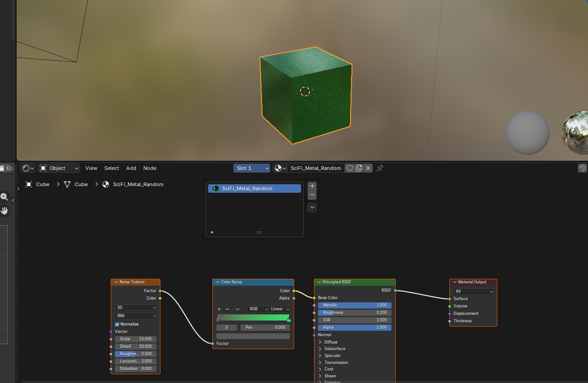Open the fBM noise type dropdown
The image size is (588, 383).
(135, 316)
